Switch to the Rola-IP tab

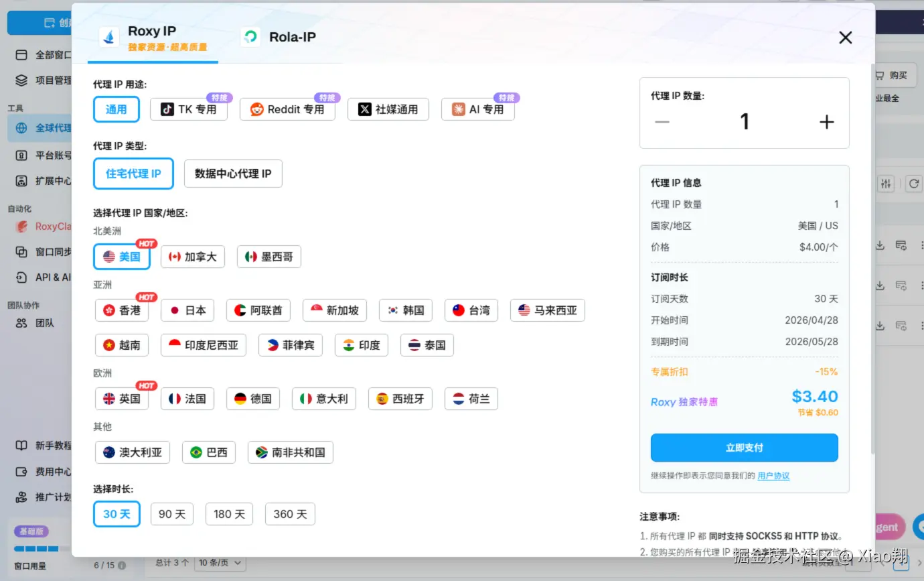pyautogui.click(x=279, y=38)
